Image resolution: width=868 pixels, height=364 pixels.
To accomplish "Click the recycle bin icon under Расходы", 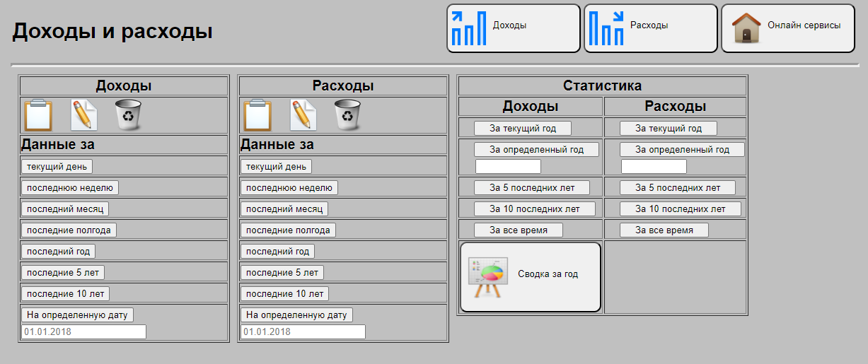I will [x=347, y=115].
